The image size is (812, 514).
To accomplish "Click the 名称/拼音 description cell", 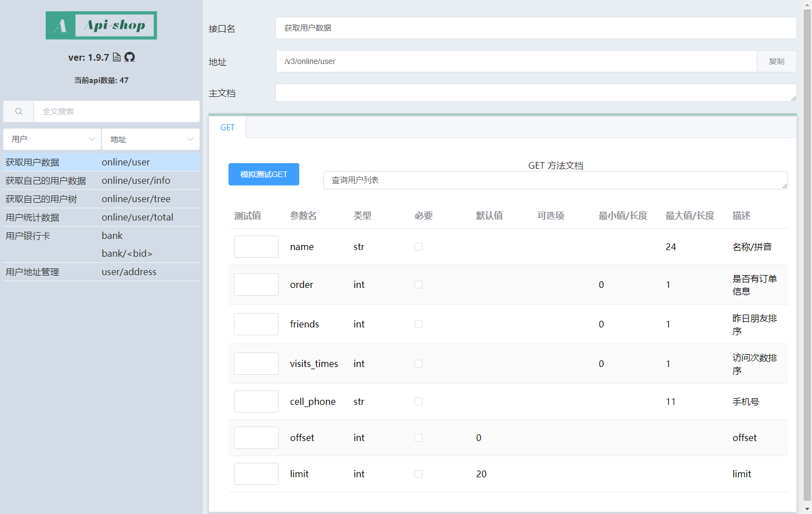I will pyautogui.click(x=752, y=247).
